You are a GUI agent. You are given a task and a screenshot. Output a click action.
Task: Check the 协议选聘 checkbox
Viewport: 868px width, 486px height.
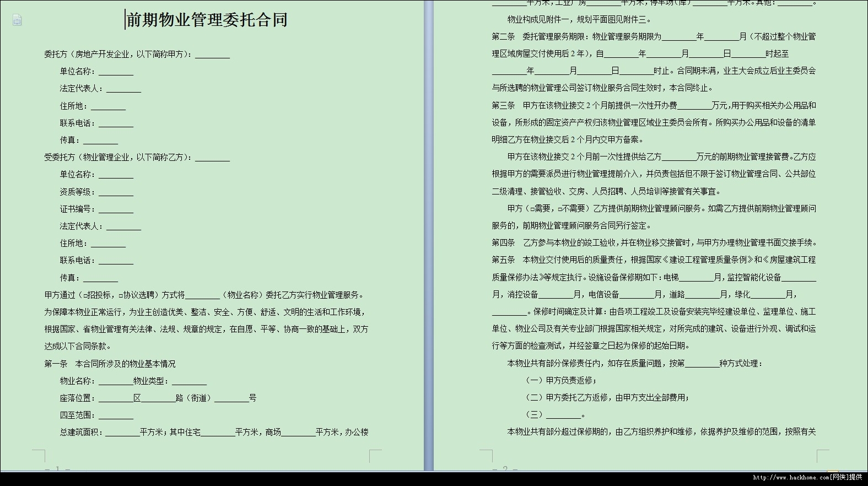(x=122, y=295)
